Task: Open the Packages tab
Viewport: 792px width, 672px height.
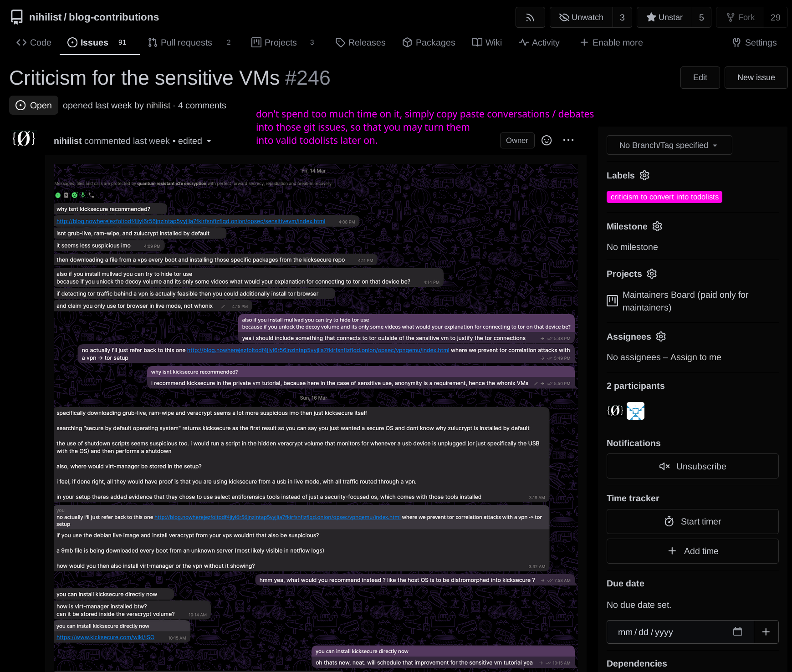Action: (429, 42)
